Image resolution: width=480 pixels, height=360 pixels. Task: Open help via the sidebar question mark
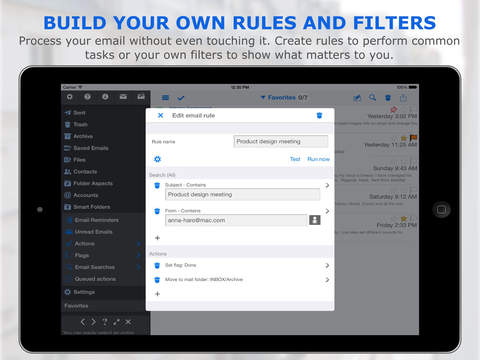[x=105, y=322]
